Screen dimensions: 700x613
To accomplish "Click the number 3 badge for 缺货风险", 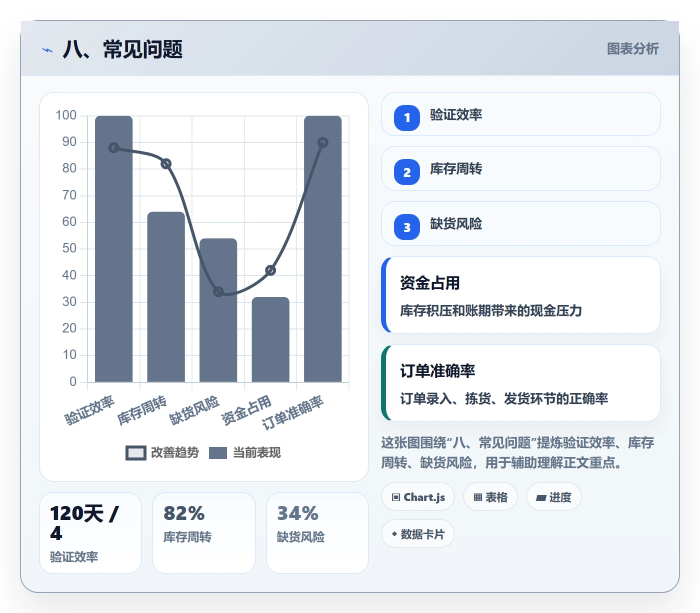I will pyautogui.click(x=407, y=227).
